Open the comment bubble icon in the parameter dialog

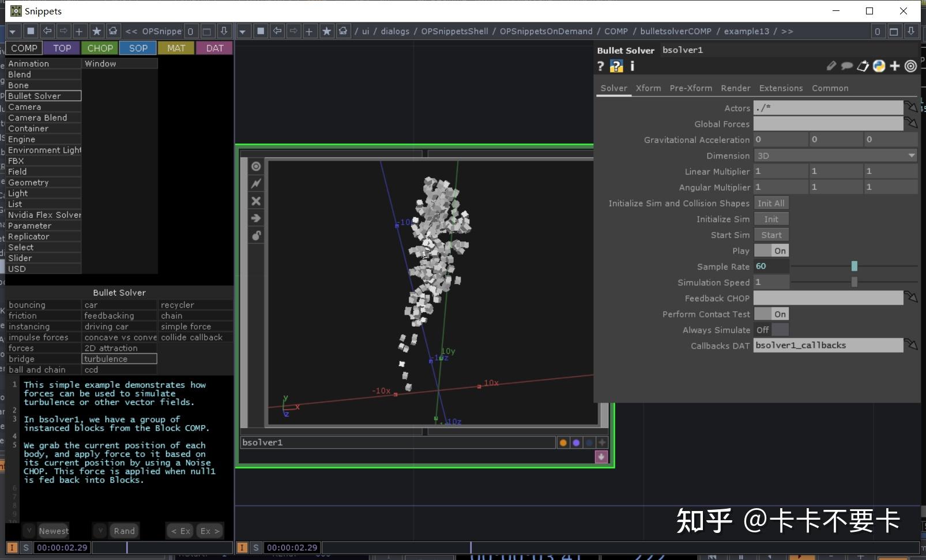coord(847,66)
